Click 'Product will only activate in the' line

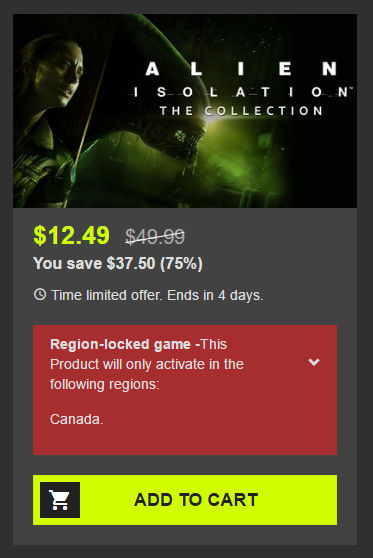pos(147,364)
